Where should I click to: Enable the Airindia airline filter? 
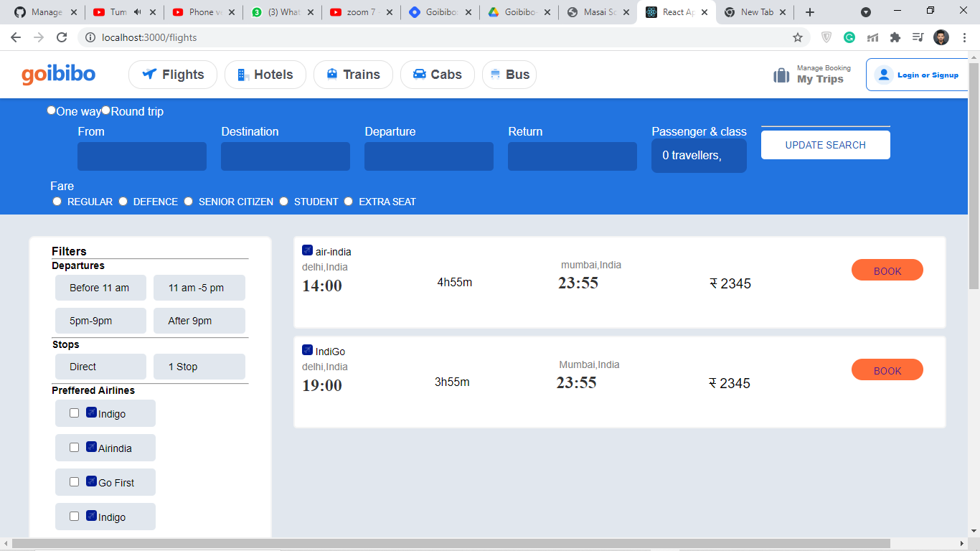click(x=74, y=447)
